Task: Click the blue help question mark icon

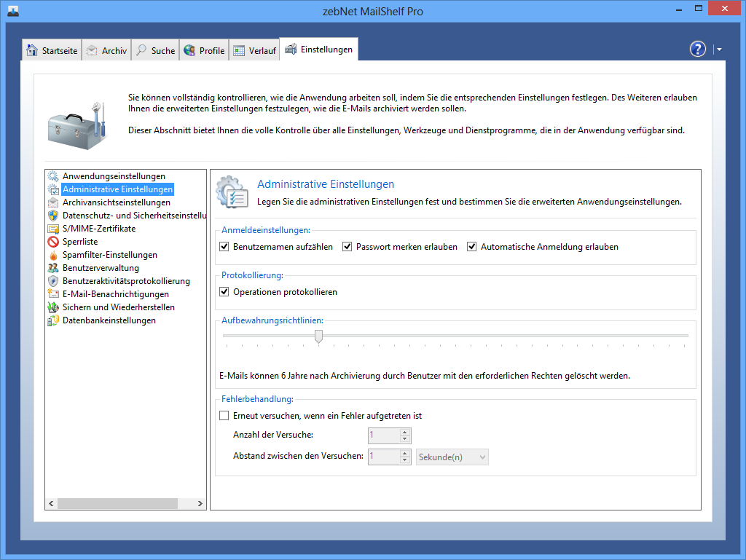Action: [x=697, y=49]
